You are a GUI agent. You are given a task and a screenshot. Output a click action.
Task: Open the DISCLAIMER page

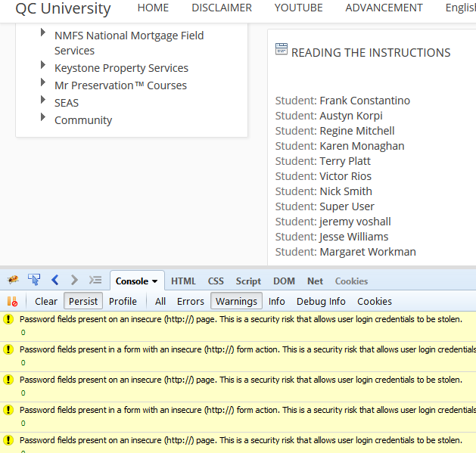click(222, 8)
